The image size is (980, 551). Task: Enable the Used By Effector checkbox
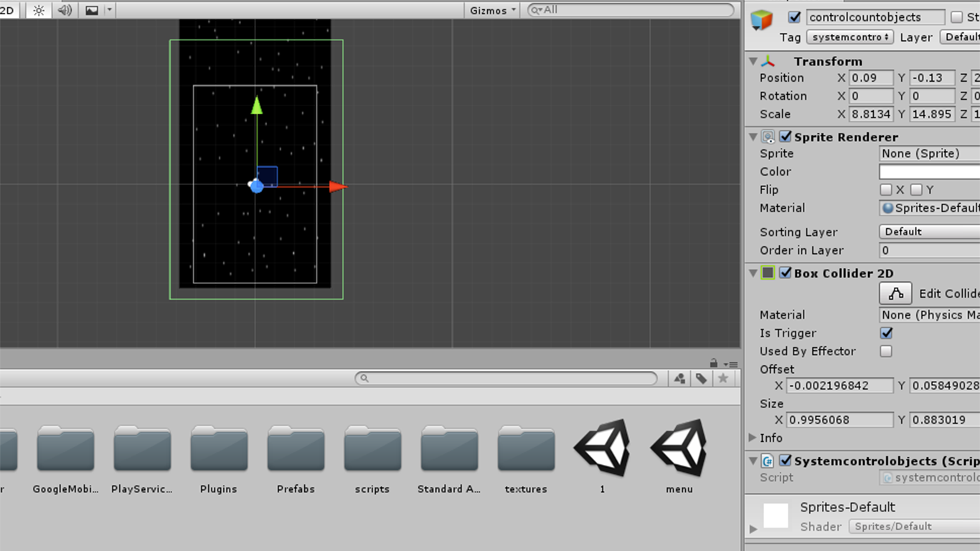click(x=887, y=351)
